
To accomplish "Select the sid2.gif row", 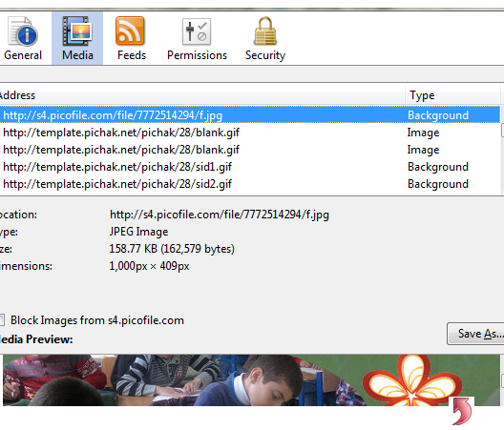I will 250,184.
